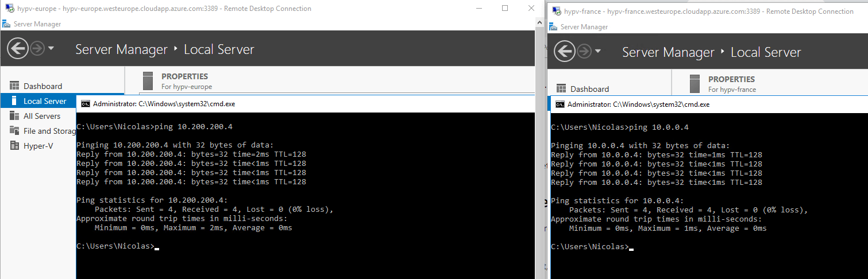Viewport: 868px width, 279px height.
Task: Click Properties server icon for hypv-france
Action: pos(695,84)
